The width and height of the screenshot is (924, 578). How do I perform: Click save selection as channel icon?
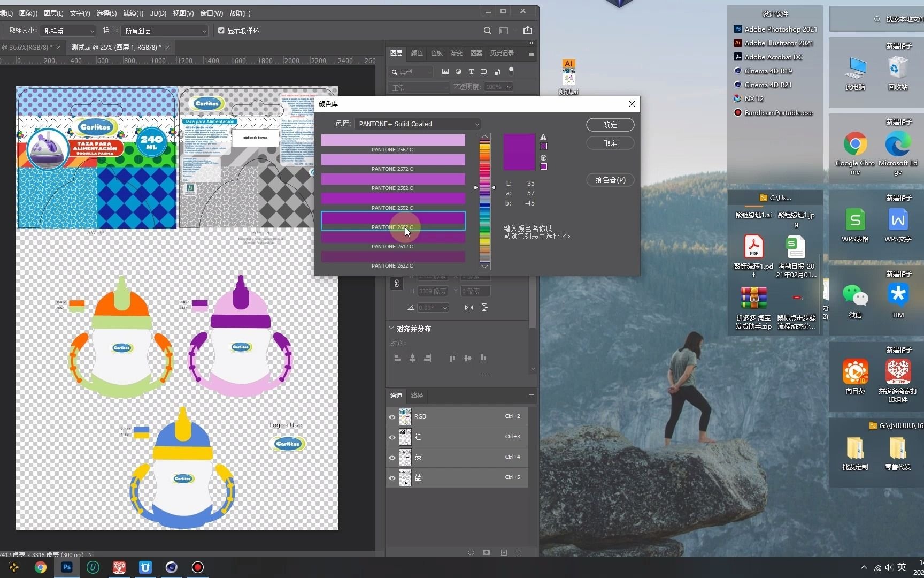[x=486, y=552]
